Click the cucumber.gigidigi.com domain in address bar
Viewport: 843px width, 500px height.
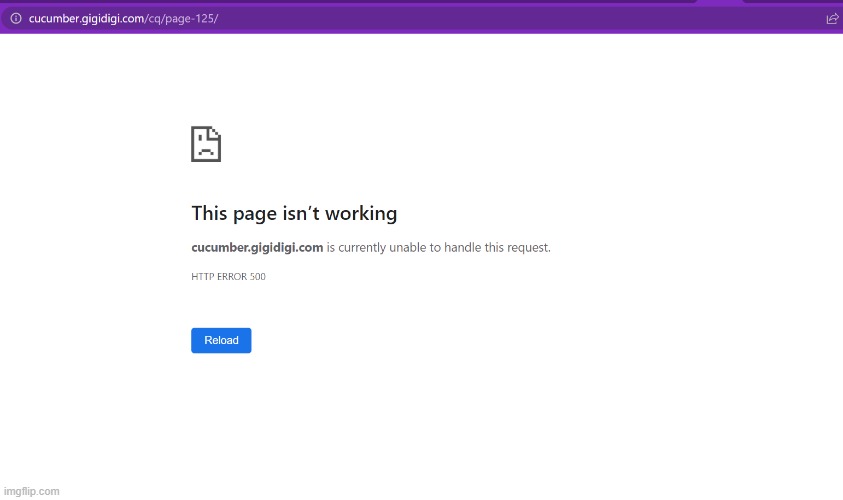point(88,18)
